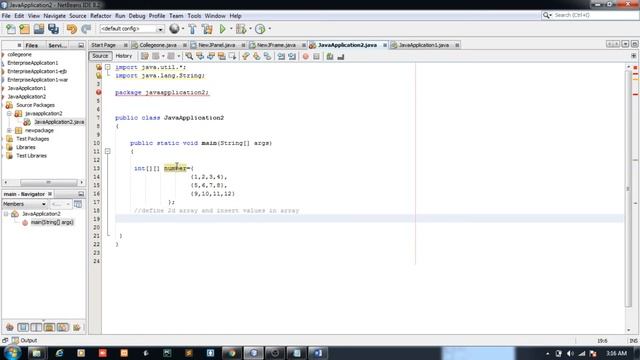Click the Undo arrow icon
This screenshot has height=360, width=640.
tap(72, 29)
